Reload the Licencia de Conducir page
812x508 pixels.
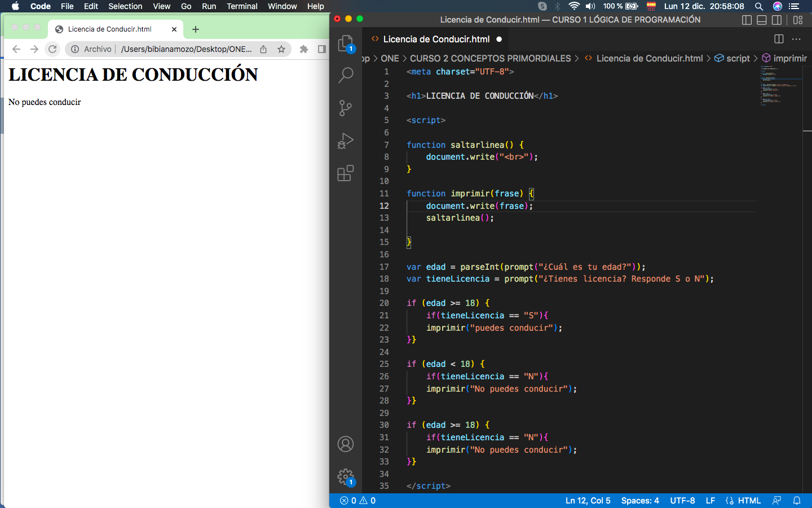pos(52,49)
